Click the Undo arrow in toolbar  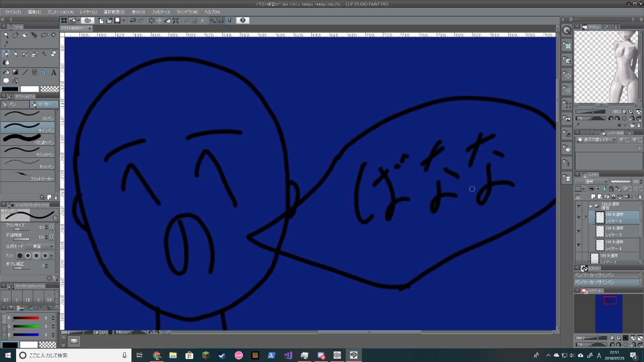tap(132, 21)
